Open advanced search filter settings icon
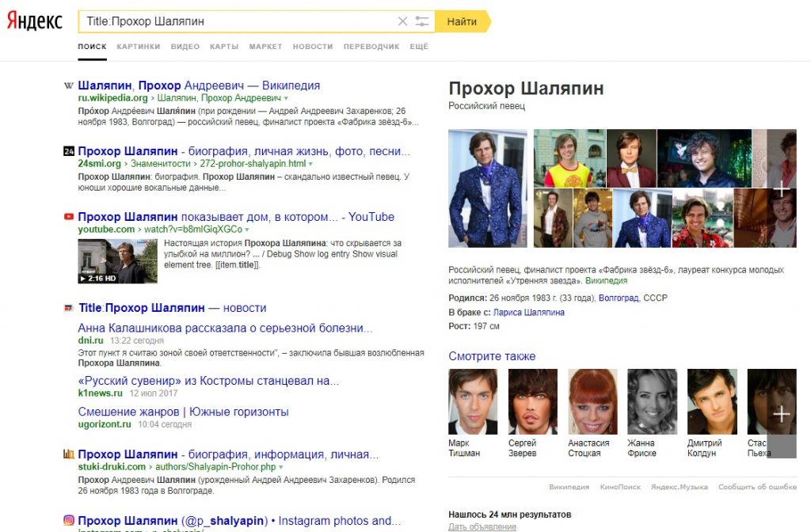The height and width of the screenshot is (532, 811). click(423, 21)
